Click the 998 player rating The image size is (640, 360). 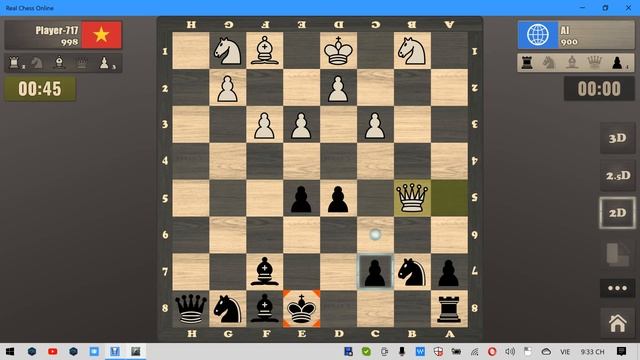(69, 42)
